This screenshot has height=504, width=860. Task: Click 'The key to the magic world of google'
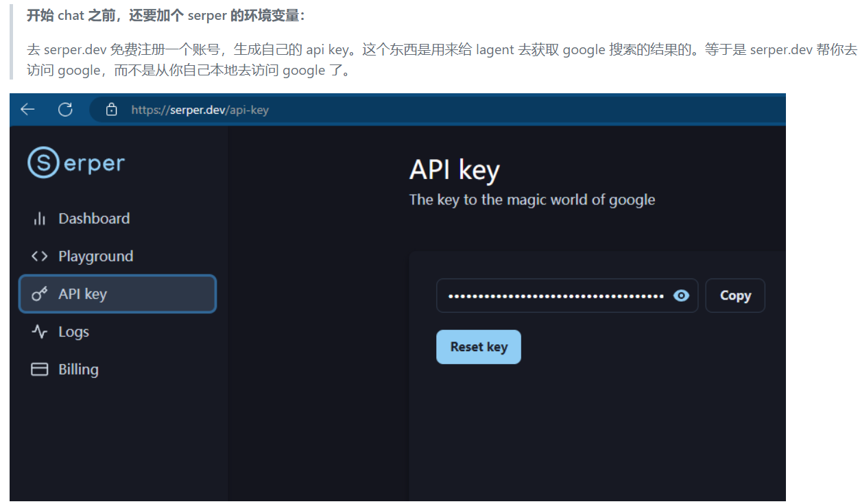click(x=532, y=200)
